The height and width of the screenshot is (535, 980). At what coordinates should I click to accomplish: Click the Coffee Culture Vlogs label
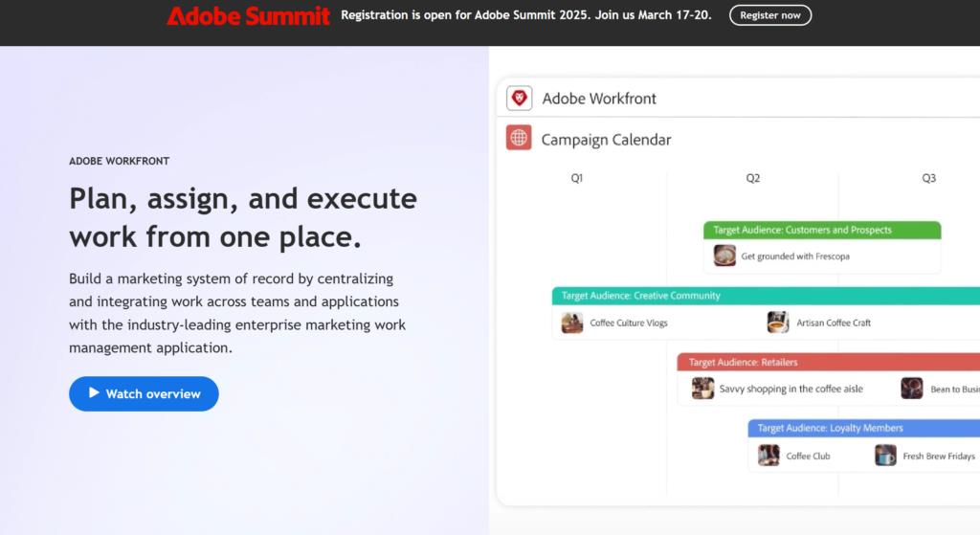pyautogui.click(x=628, y=323)
